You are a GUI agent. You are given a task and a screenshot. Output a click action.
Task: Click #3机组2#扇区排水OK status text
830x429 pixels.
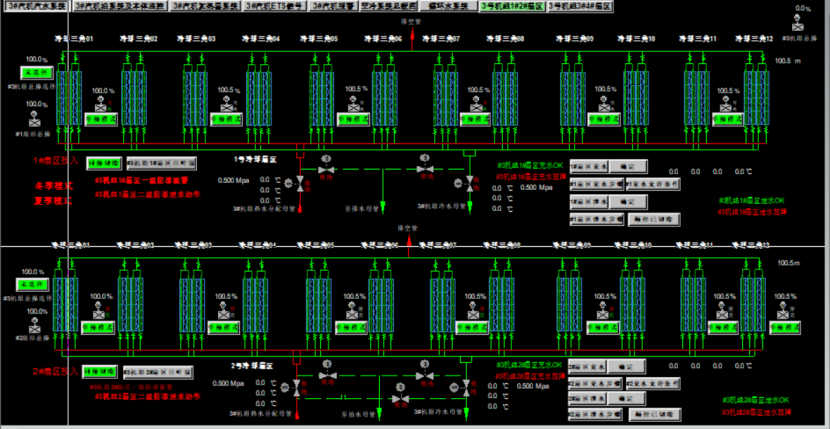point(755,400)
